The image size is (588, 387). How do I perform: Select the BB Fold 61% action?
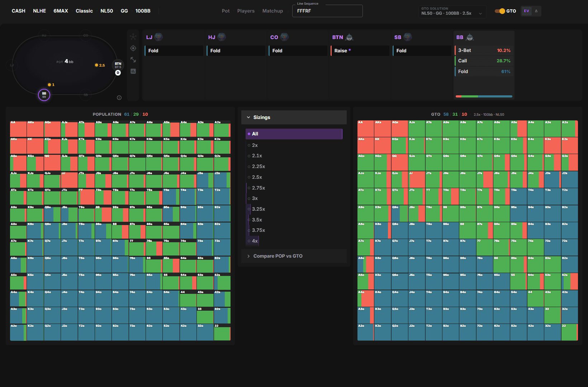pyautogui.click(x=484, y=72)
